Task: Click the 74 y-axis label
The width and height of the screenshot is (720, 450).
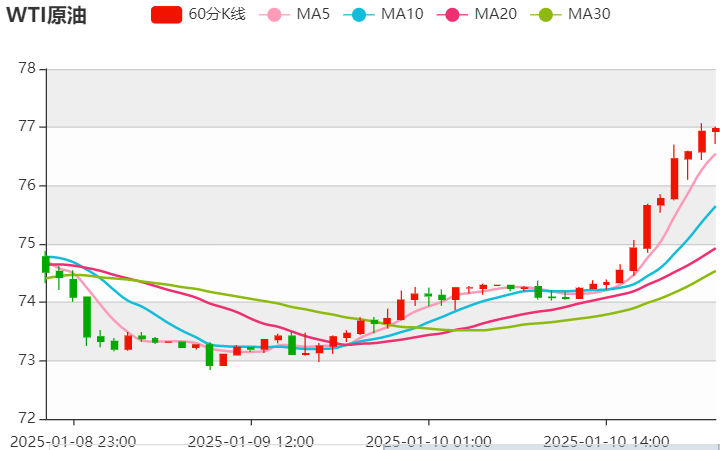Action: click(27, 302)
